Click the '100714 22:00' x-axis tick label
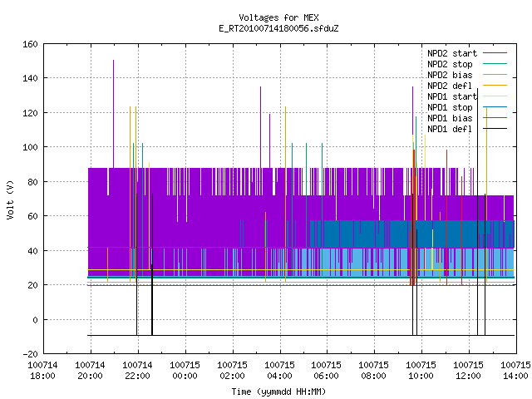532x399 pixels. point(137,371)
